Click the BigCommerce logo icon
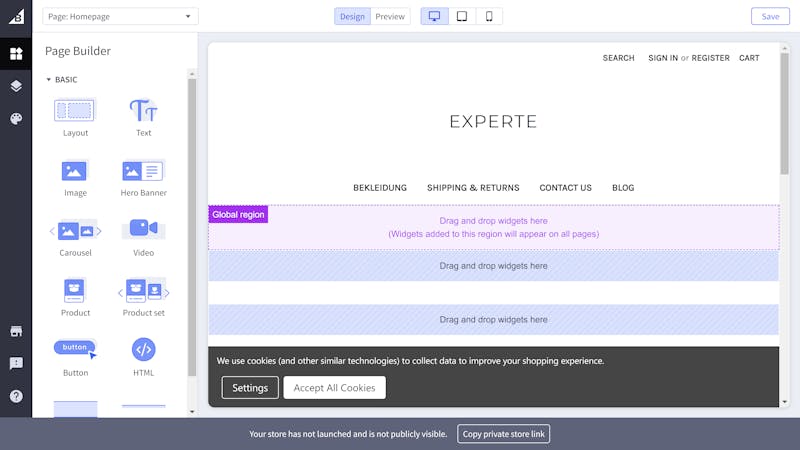 click(16, 16)
